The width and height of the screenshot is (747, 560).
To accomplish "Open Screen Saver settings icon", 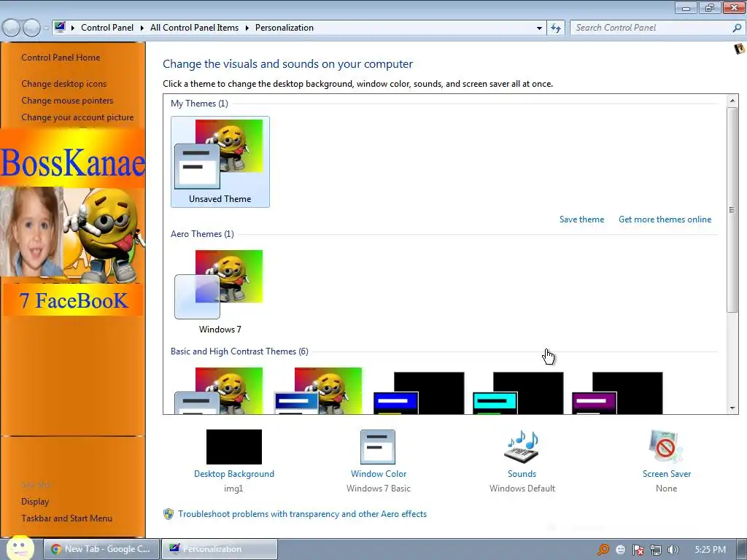I will click(x=666, y=447).
